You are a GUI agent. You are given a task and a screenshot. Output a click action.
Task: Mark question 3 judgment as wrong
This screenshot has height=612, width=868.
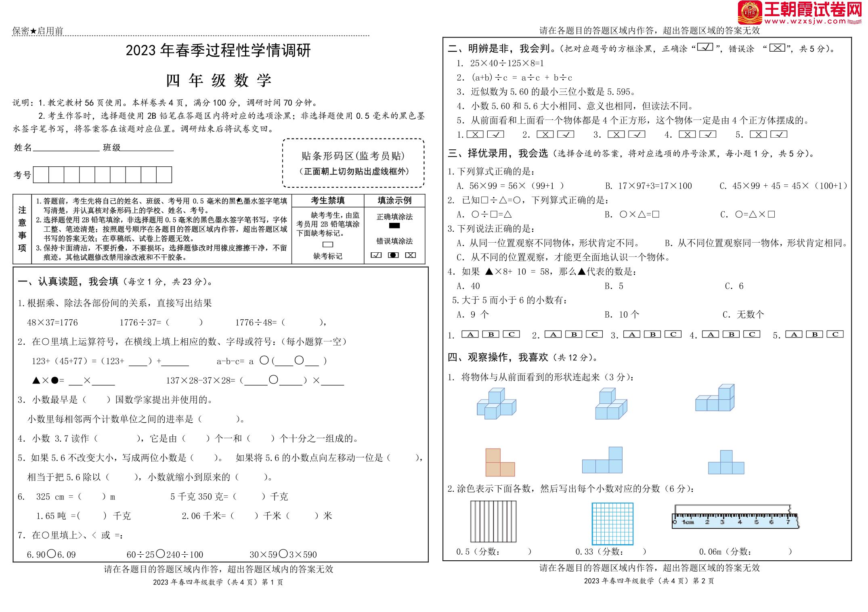pos(616,134)
